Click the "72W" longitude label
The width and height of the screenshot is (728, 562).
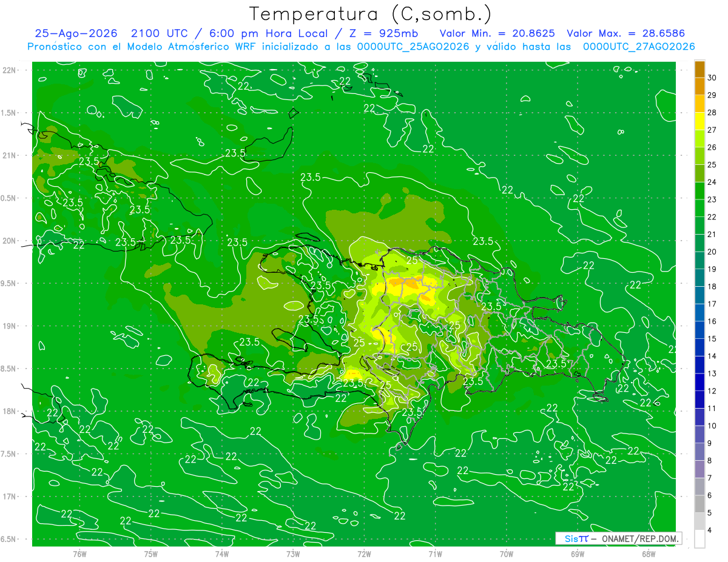click(x=364, y=554)
